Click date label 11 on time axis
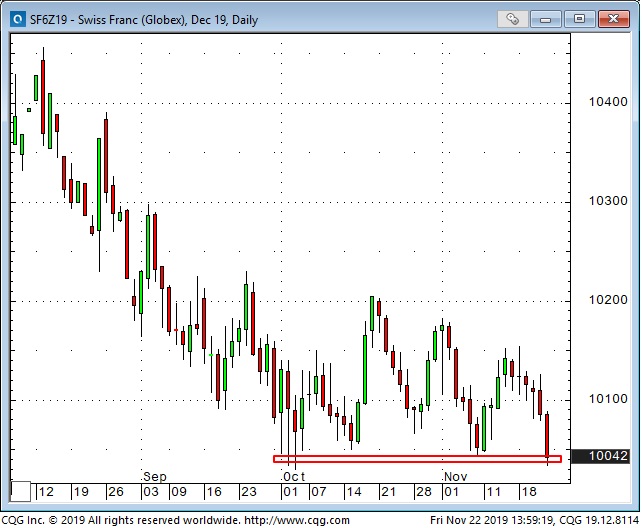Screen dimensions: 642x528 [x=493, y=492]
